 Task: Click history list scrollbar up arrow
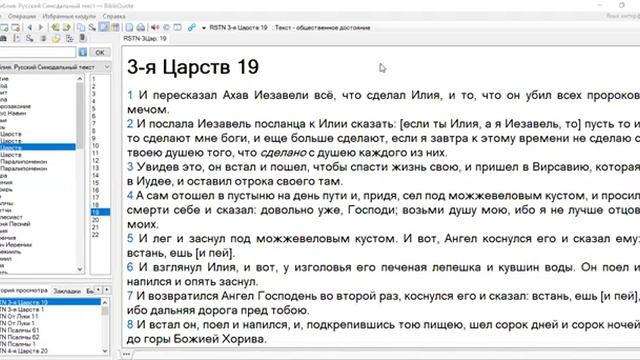point(105,302)
